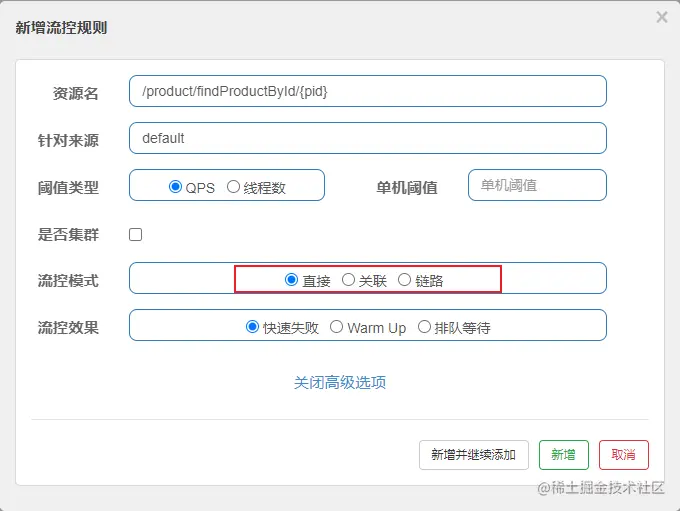Select QPS threshold type radio
The width and height of the screenshot is (680, 511).
tap(175, 187)
